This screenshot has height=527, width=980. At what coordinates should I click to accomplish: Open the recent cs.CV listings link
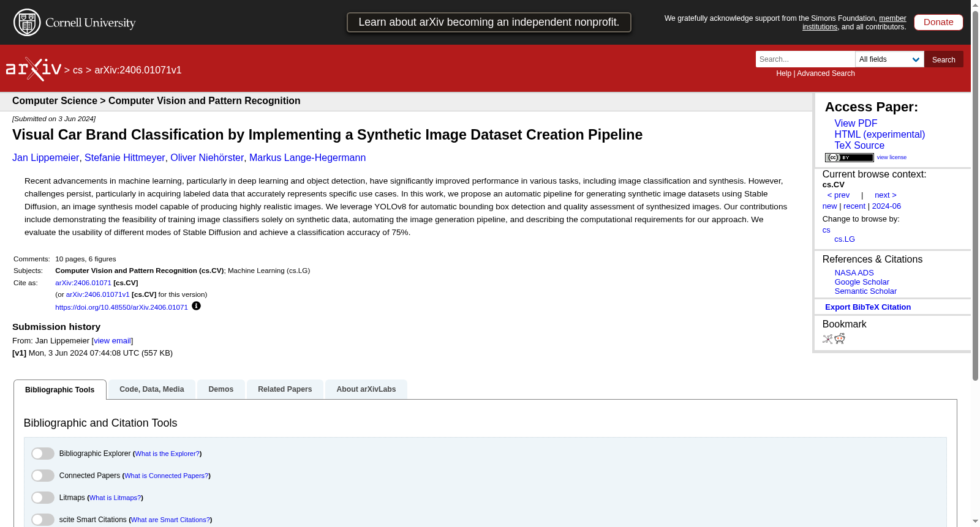tap(854, 206)
